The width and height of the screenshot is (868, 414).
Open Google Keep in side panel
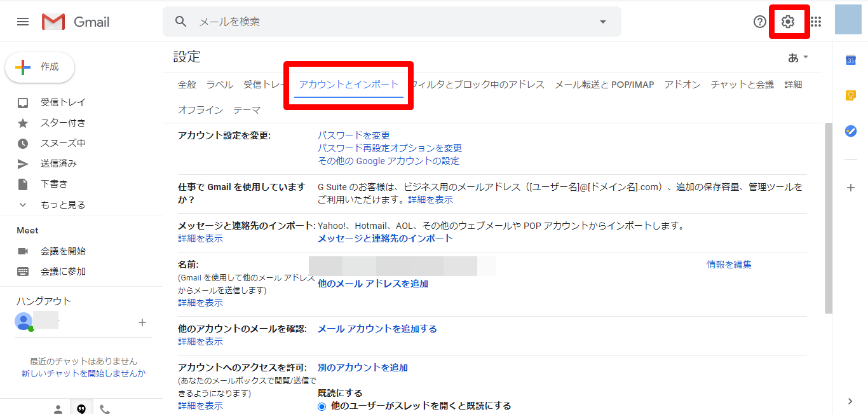[x=850, y=95]
